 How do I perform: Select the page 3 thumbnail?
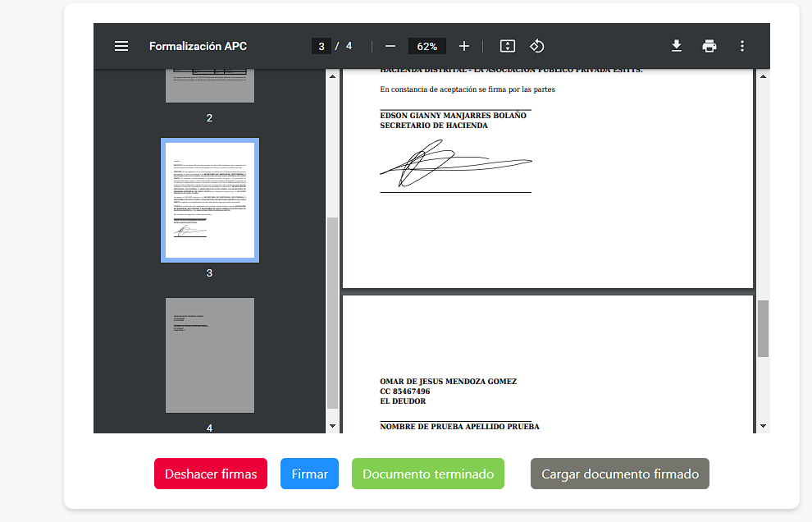point(210,200)
